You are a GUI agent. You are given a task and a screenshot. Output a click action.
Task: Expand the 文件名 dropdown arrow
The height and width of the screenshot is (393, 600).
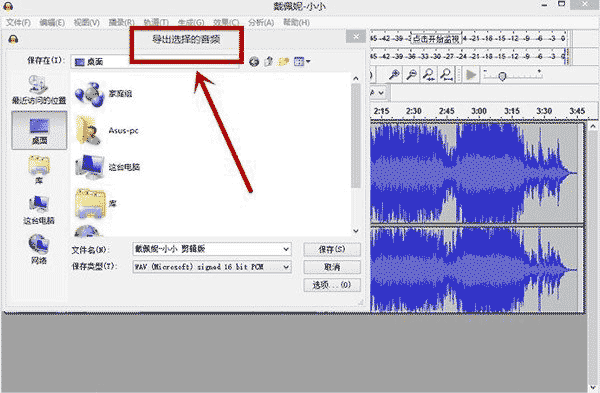(x=286, y=249)
